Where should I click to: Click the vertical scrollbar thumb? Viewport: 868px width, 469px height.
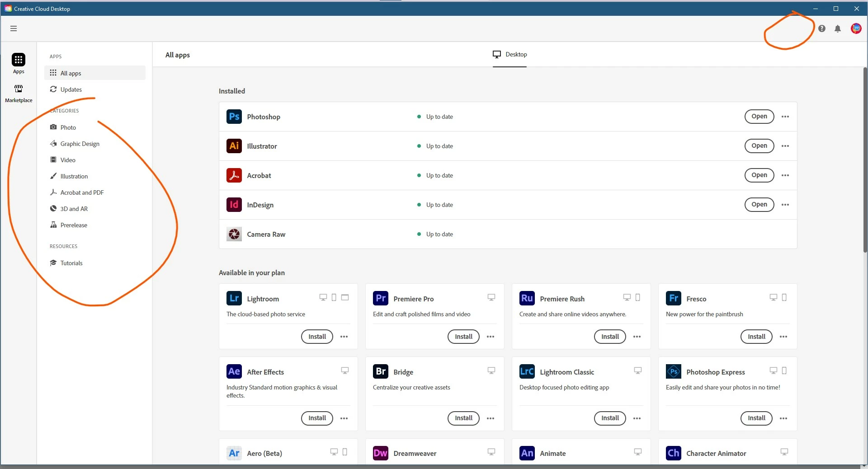[865, 159]
